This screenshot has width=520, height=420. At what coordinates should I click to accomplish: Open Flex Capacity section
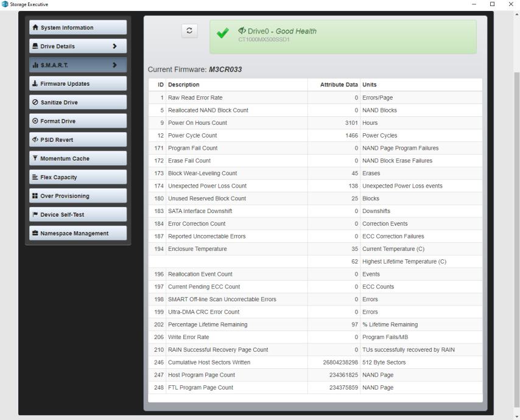[x=78, y=177]
